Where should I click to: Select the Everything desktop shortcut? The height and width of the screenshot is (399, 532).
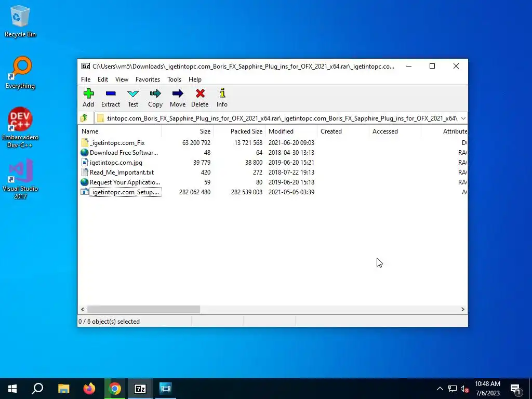[x=20, y=73]
